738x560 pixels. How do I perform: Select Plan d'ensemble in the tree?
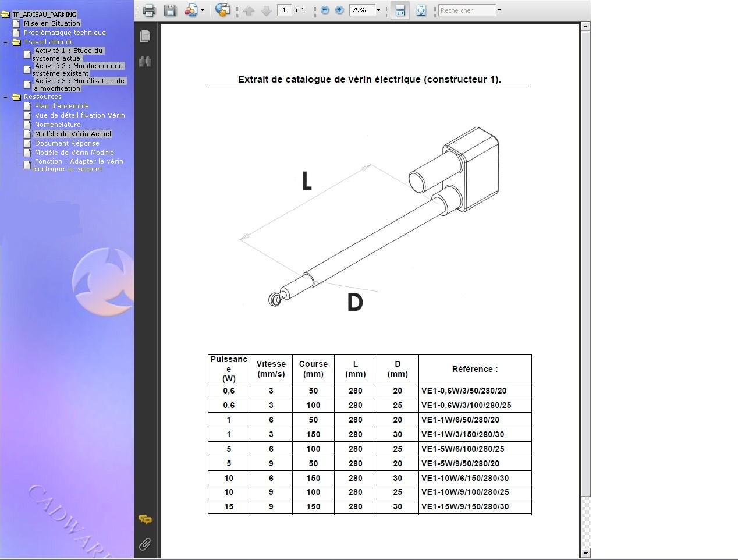pyautogui.click(x=62, y=106)
